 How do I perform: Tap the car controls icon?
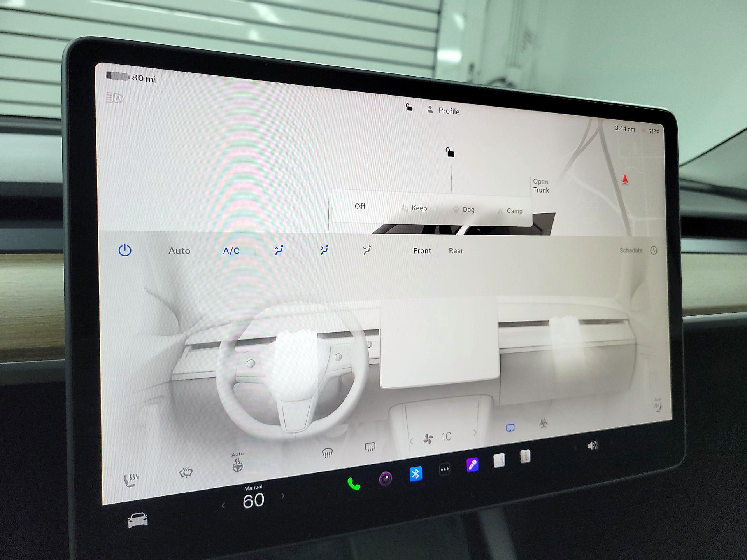tap(138, 520)
